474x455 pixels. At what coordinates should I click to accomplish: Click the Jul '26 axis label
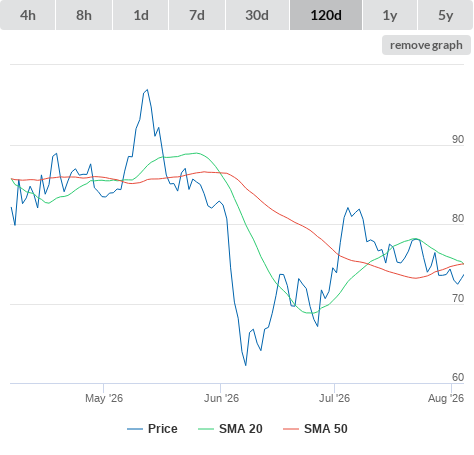coord(334,398)
